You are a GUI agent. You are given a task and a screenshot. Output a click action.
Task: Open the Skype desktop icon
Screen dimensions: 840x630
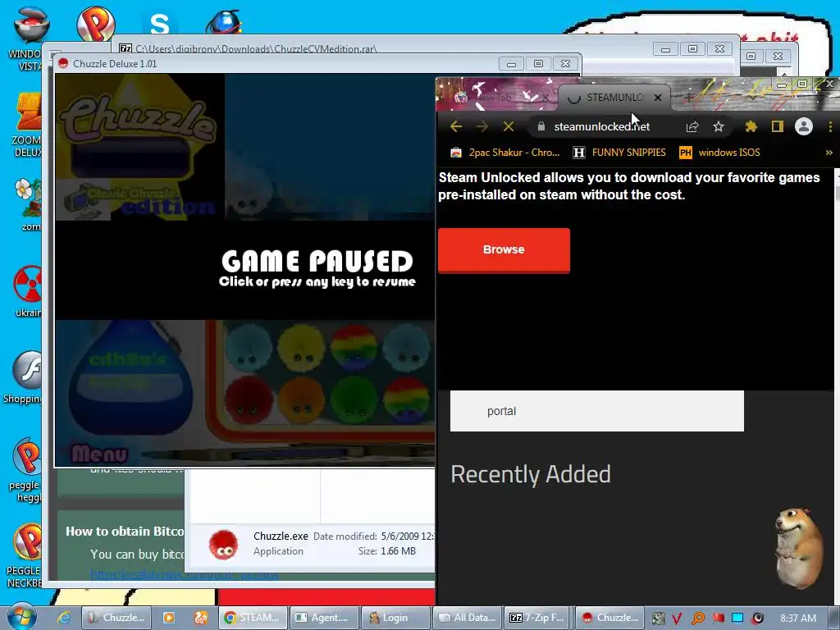[x=160, y=24]
